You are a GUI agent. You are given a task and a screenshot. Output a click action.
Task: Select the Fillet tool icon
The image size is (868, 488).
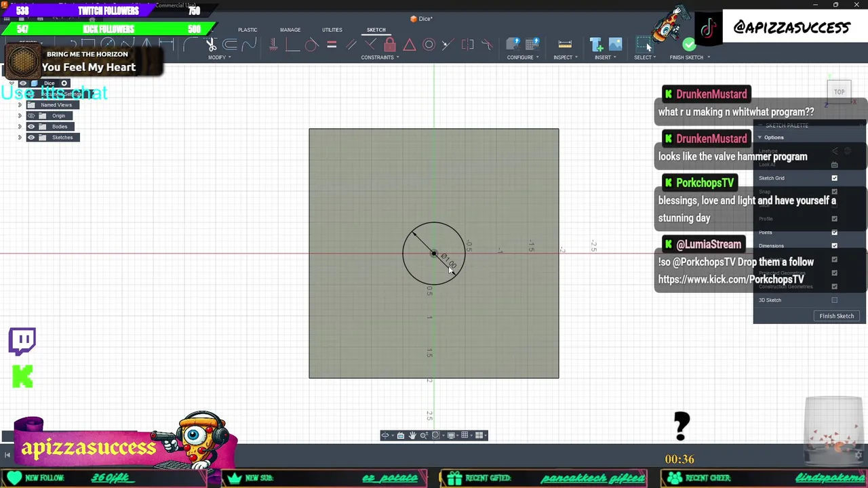pos(191,45)
